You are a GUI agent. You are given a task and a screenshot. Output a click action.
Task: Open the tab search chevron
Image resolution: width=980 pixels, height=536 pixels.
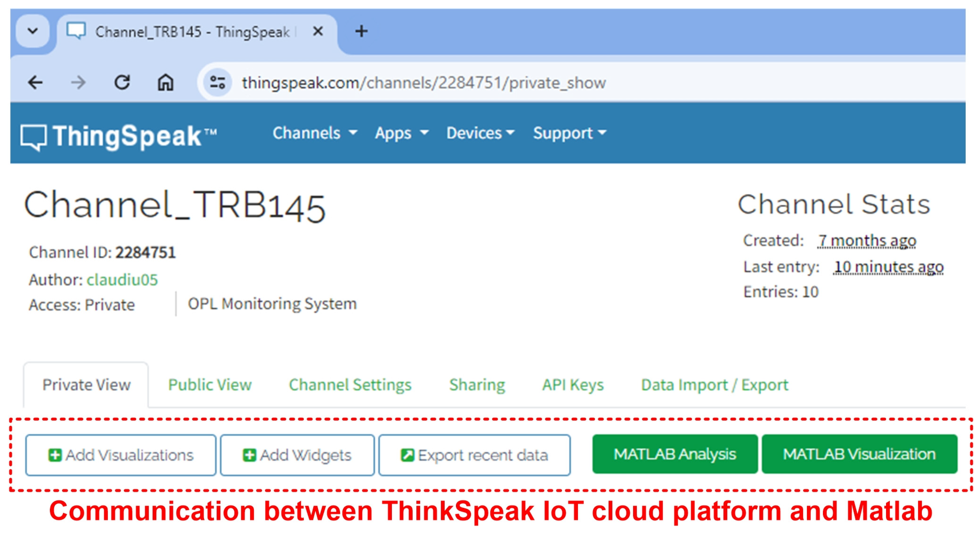(x=33, y=31)
